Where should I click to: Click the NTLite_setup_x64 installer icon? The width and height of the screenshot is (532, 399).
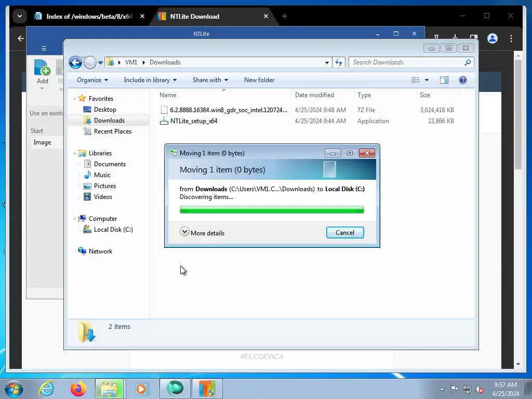tap(164, 121)
